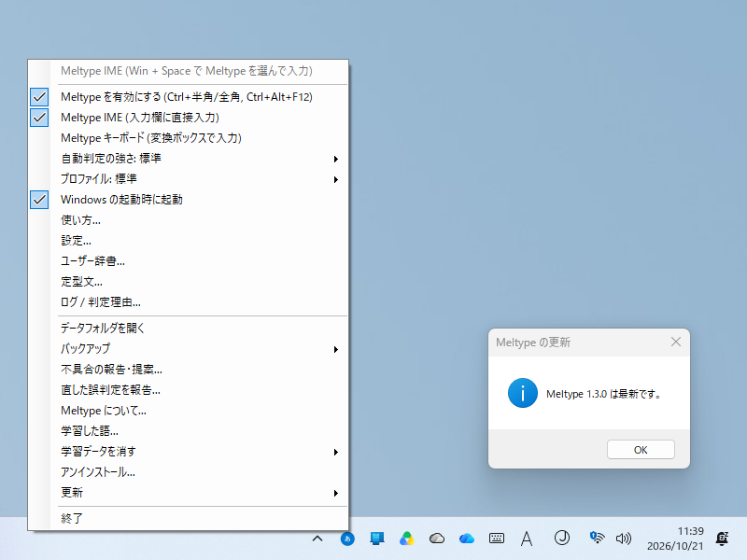
Task: Uncheck Meltype を有効にする checkbox
Action: (x=39, y=97)
